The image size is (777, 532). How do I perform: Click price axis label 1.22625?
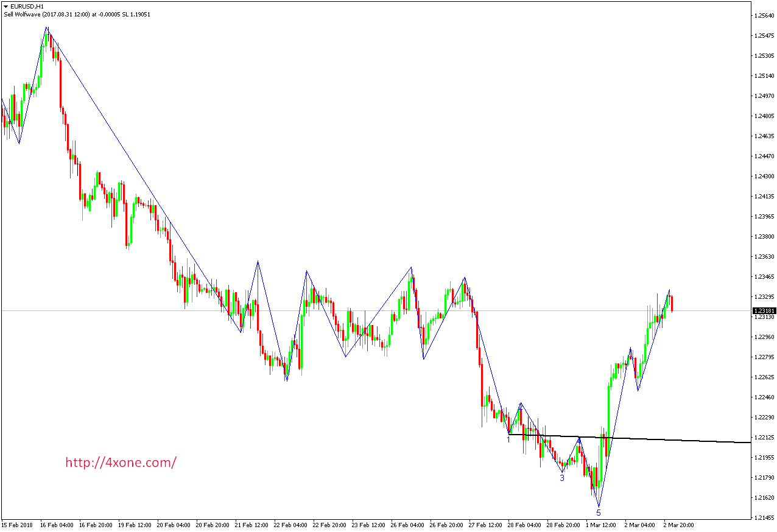coord(764,377)
